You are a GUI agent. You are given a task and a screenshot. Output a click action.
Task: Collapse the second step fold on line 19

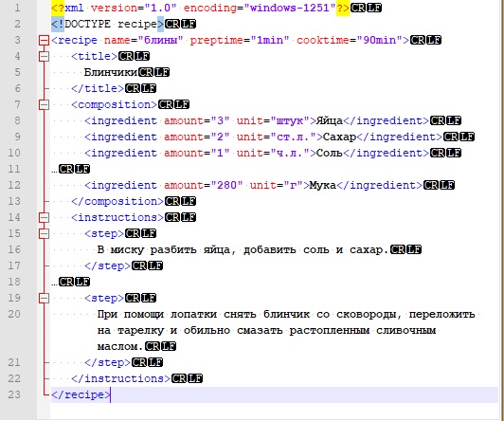click(44, 298)
